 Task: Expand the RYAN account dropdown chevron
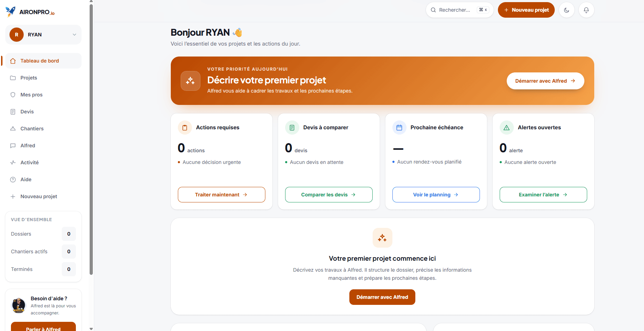[74, 35]
